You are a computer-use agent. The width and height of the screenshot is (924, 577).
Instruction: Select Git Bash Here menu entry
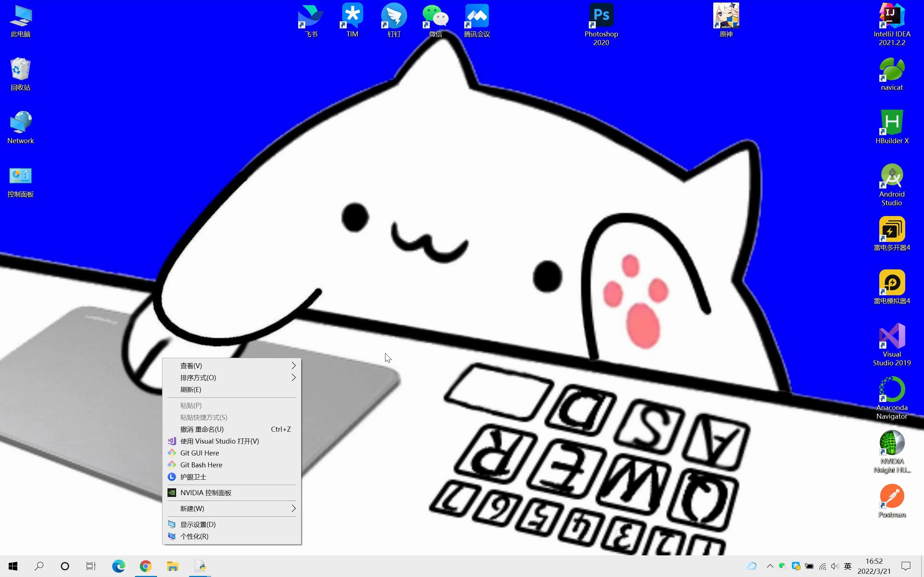(x=201, y=465)
